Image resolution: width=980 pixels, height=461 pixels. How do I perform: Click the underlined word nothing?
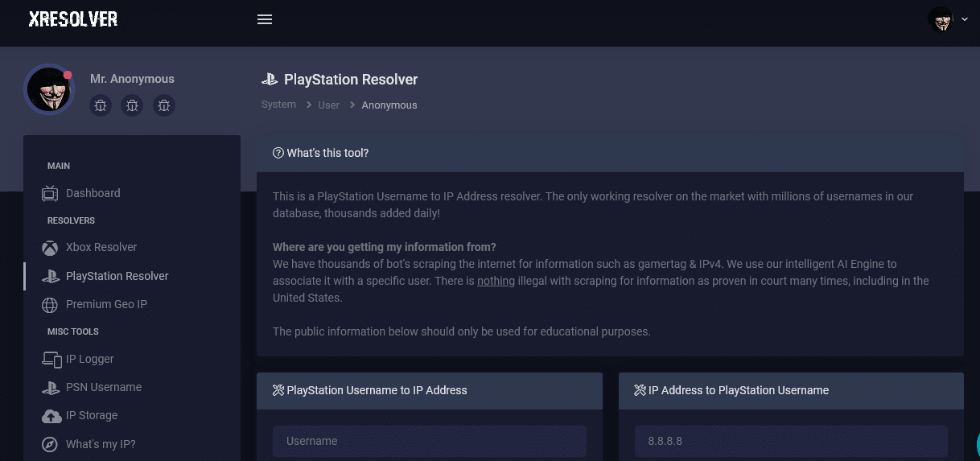[x=496, y=281]
